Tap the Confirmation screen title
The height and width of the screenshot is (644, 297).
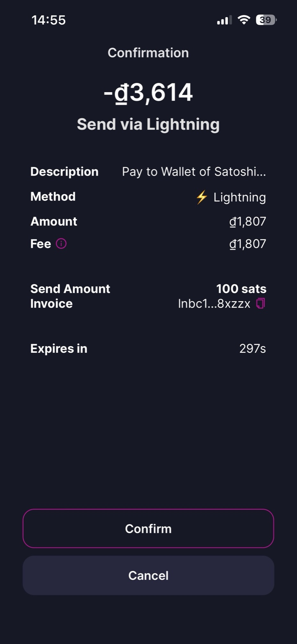click(148, 53)
